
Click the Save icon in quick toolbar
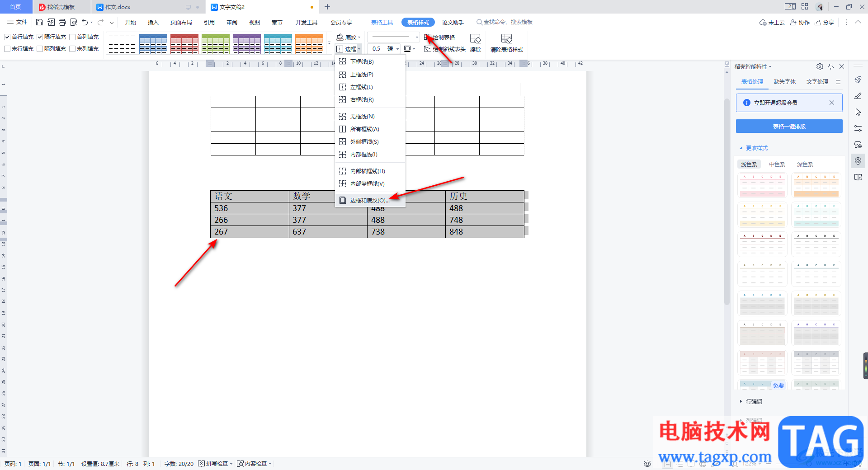pos(39,22)
